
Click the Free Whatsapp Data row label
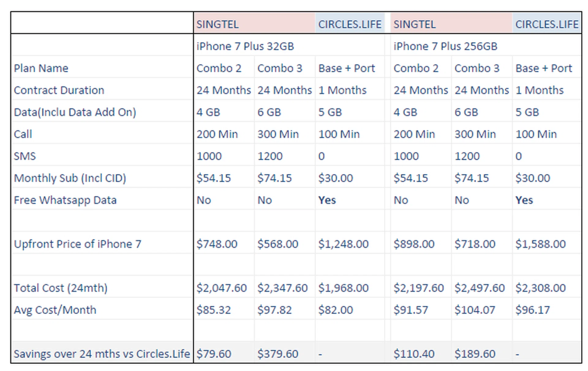[65, 200]
